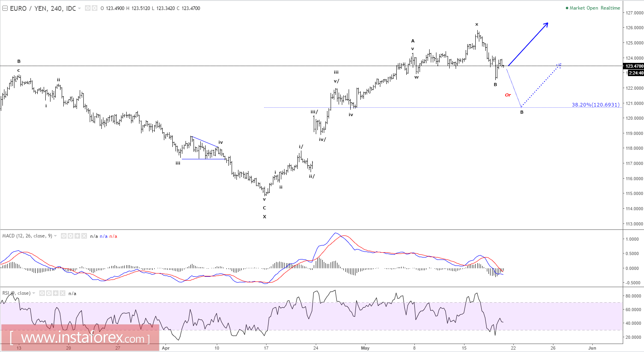
Task: Click the 113.0000 price axis label
Action: pyautogui.click(x=635, y=224)
